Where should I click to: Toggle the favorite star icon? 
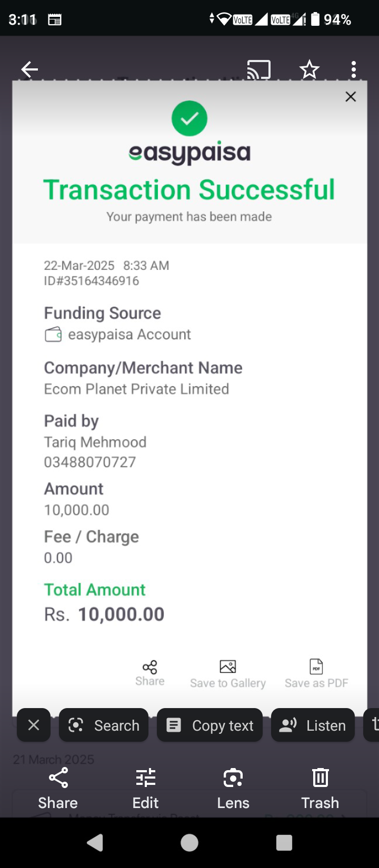point(309,69)
